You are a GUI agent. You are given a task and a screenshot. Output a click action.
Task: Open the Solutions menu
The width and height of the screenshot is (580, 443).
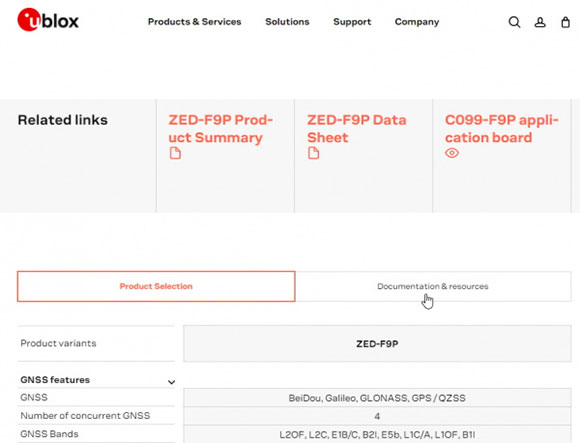(287, 22)
